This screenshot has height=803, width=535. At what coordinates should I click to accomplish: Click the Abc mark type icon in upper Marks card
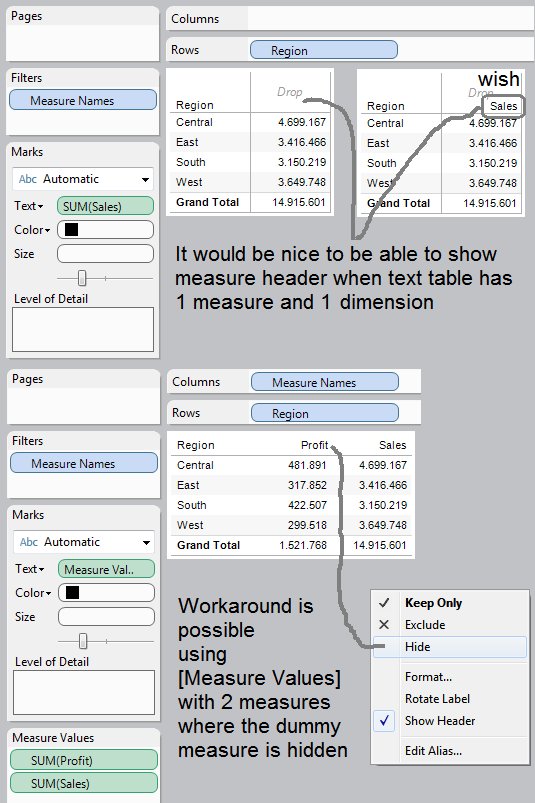[x=28, y=179]
